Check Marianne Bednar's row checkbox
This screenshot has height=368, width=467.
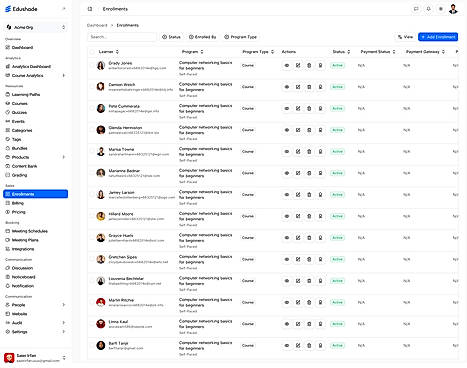point(92,173)
